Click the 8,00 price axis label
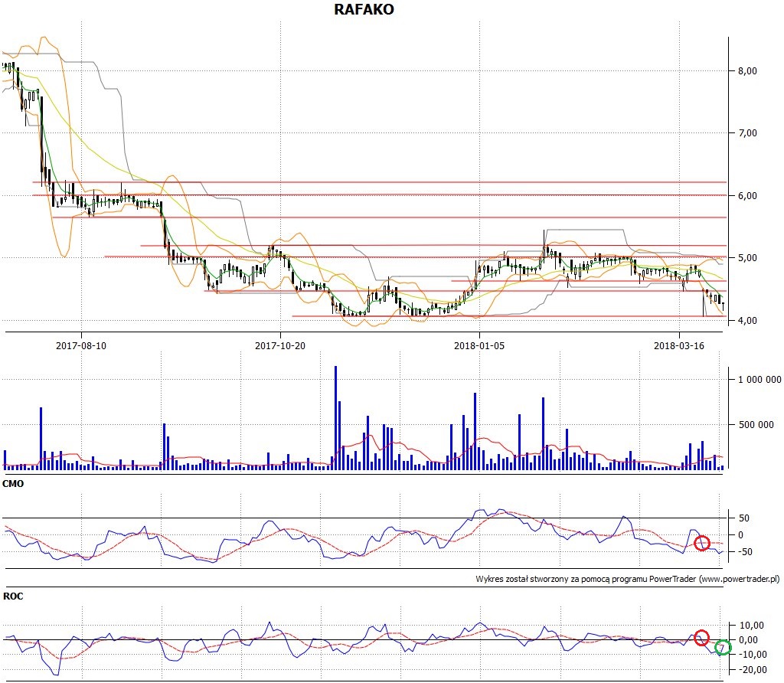The image size is (784, 683). 747,71
